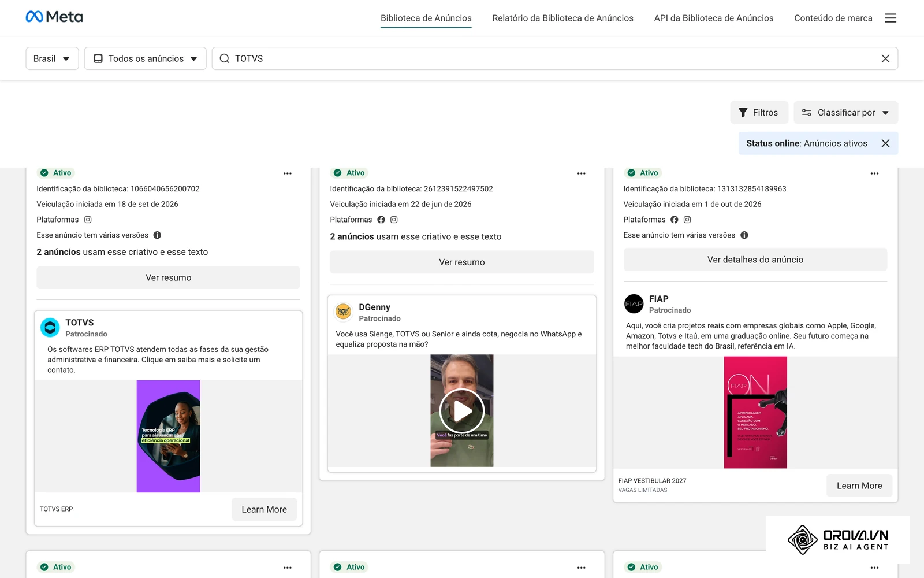The image size is (924, 578).
Task: Click the FIAP advertiser avatar
Action: 634,304
